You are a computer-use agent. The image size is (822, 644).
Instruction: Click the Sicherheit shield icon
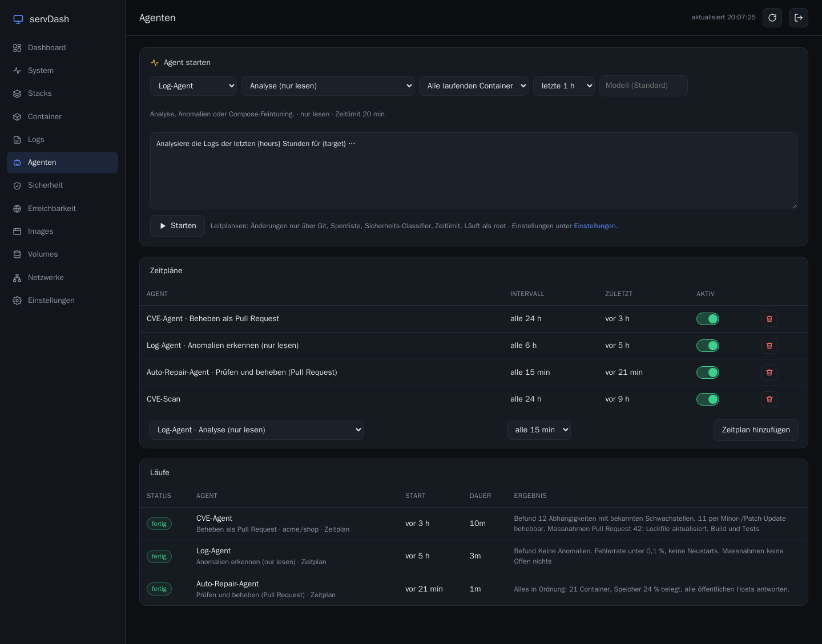tap(17, 185)
